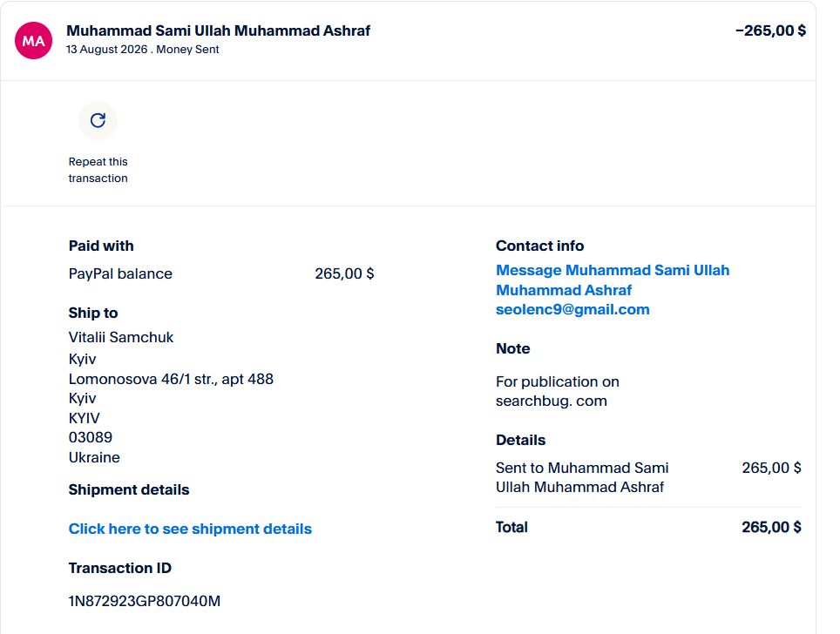This screenshot has width=840, height=634.
Task: Click the -265,00 $ amount in header
Action: coord(770,30)
